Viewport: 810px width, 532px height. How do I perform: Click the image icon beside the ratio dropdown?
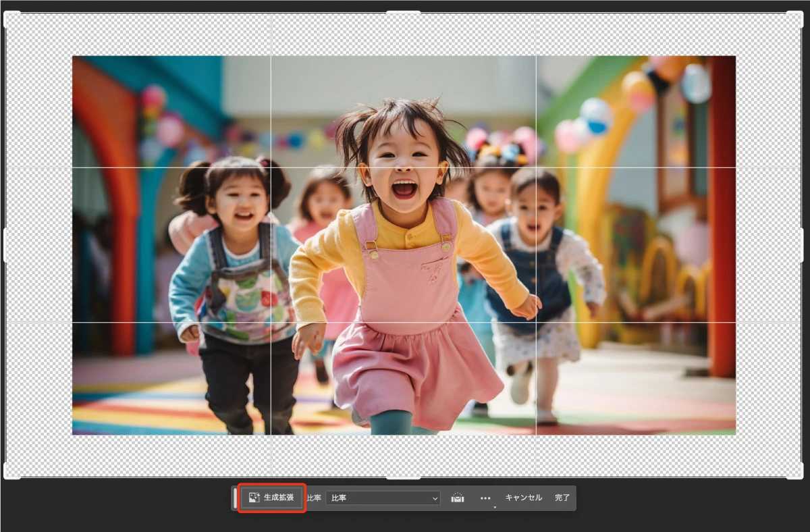pyautogui.click(x=458, y=498)
